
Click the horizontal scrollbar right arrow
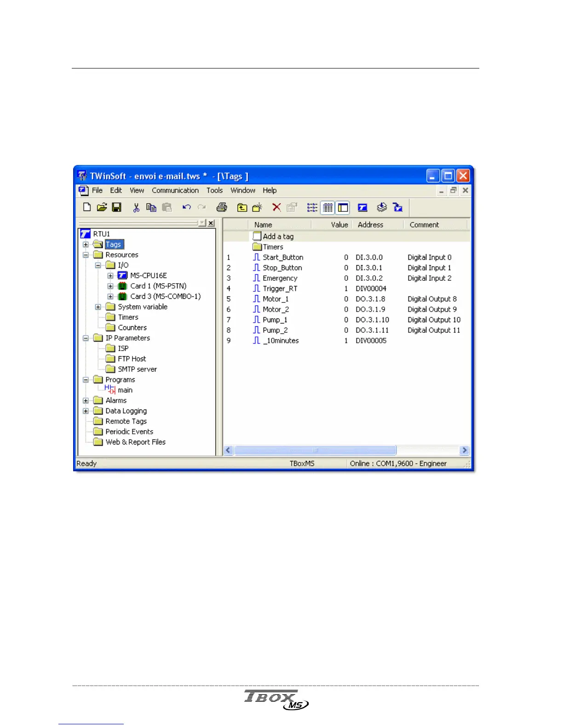pos(465,450)
